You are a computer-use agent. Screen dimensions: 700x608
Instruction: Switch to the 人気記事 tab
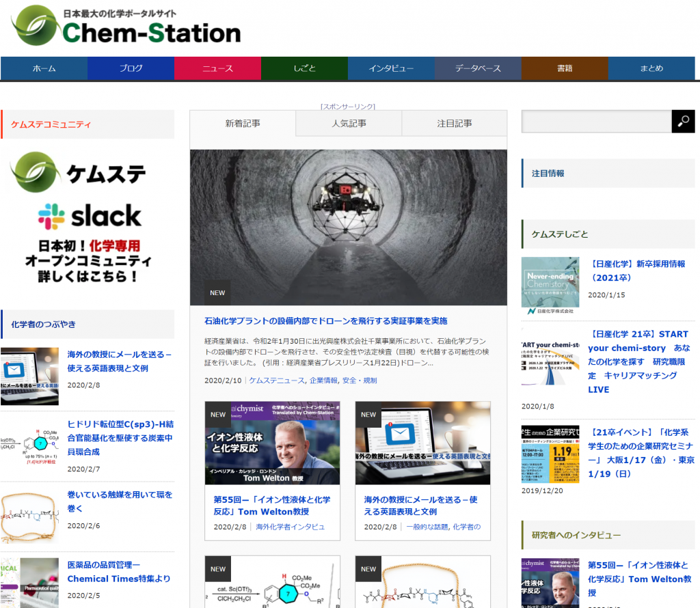[349, 124]
